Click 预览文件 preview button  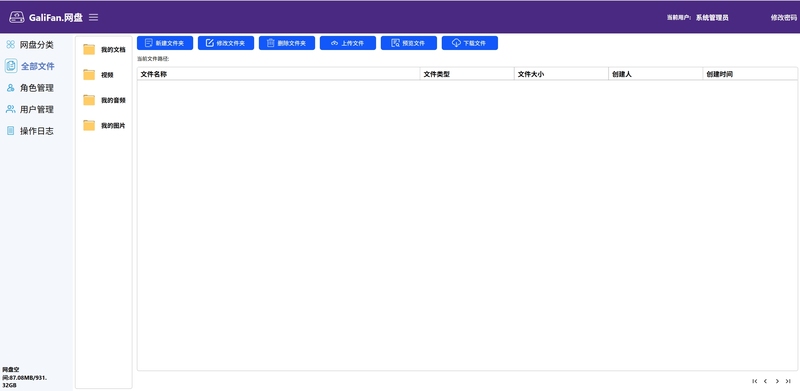point(409,43)
